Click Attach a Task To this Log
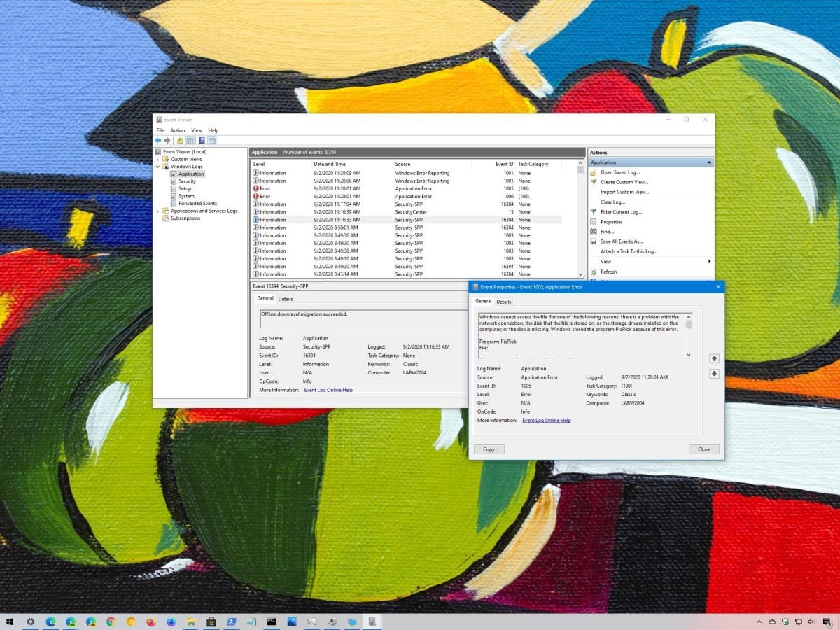 (629, 251)
